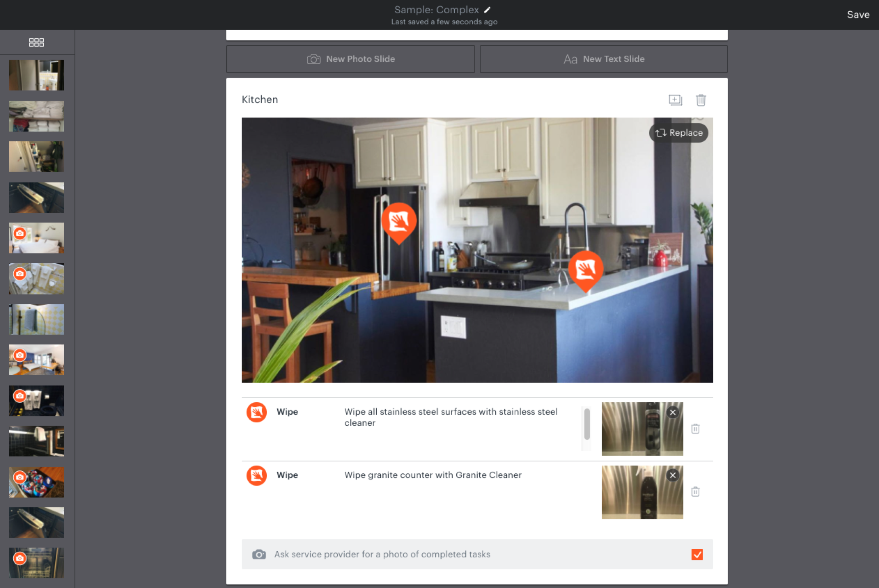Open the white bedroom slide thumbnail
Screen dimensions: 879x588
click(36, 238)
